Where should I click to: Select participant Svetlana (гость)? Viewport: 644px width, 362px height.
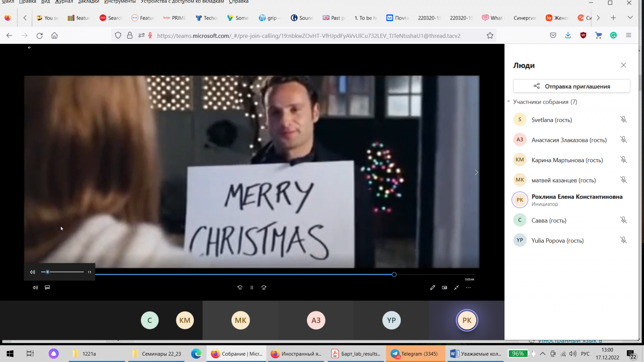point(571,120)
